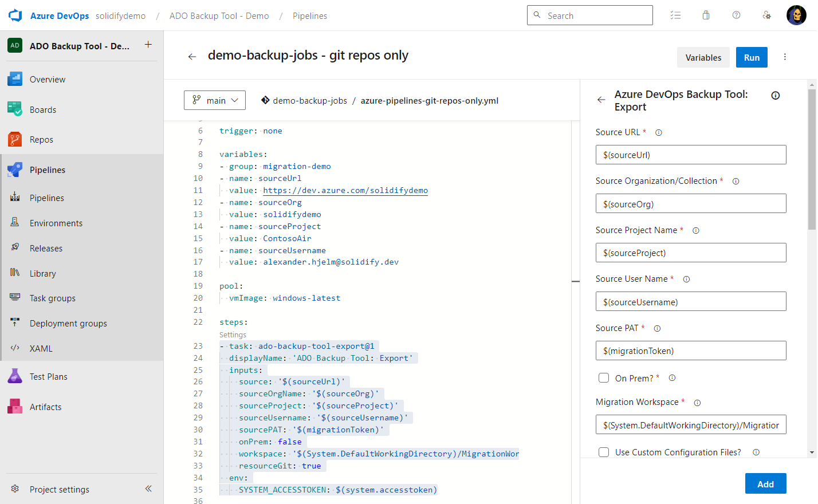Screen dimensions: 818x504
Task: Click the Task groups icon
Action: pyautogui.click(x=15, y=297)
